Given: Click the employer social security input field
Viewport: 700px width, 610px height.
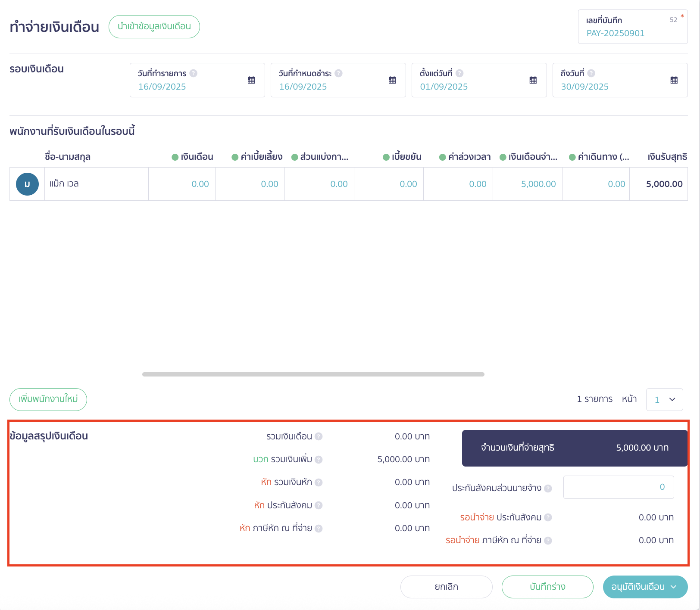Looking at the screenshot, I should point(618,487).
